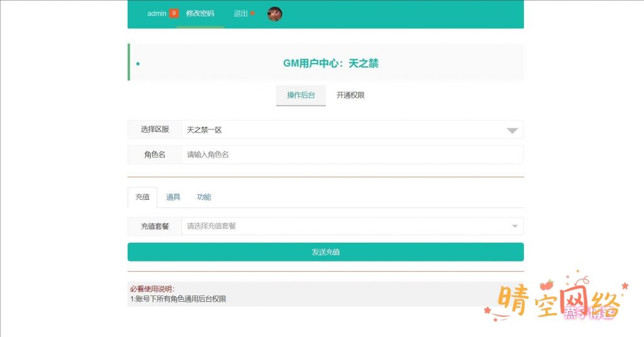This screenshot has height=337, width=644.
Task: Focus the 请输入角色名 input field
Action: [x=352, y=155]
